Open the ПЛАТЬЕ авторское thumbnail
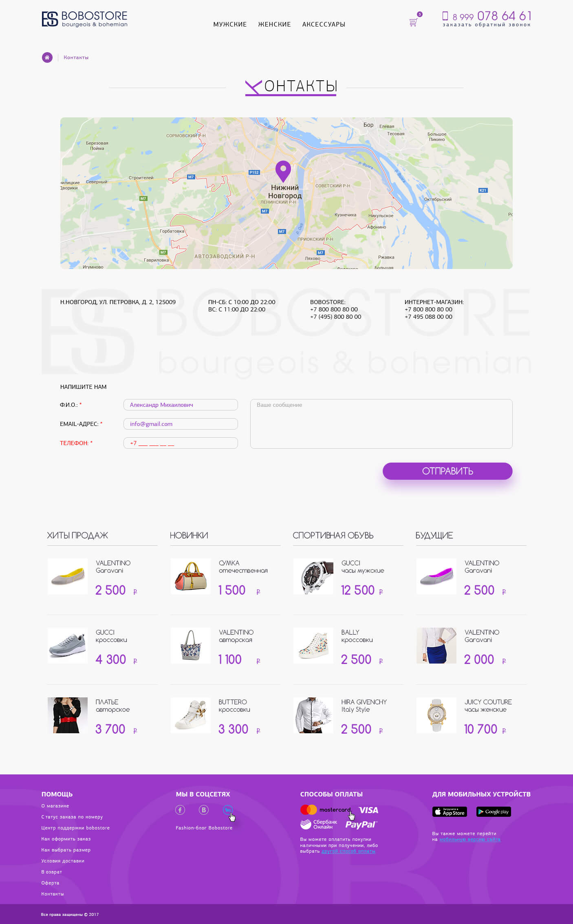 (x=68, y=715)
